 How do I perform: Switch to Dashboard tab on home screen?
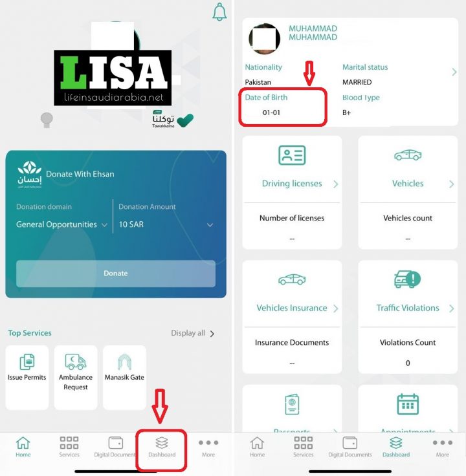point(162,447)
